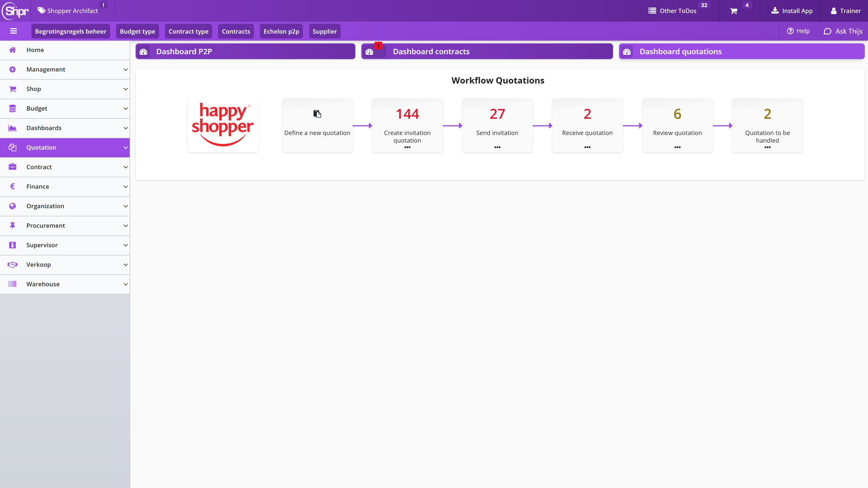
Task: Open the Trainer user menu
Action: pos(845,11)
